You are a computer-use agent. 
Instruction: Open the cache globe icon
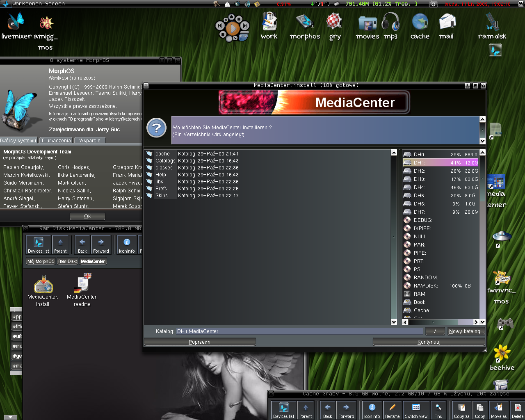point(420,26)
